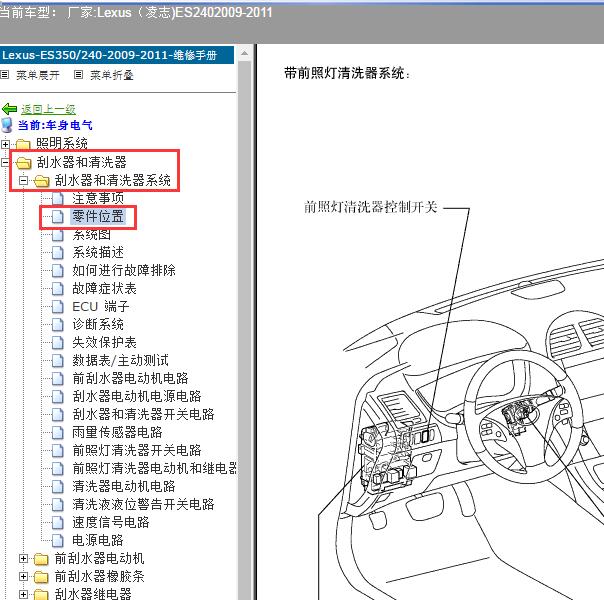Open 刮水器电动机电源电路 page
The height and width of the screenshot is (600, 604).
[x=137, y=396]
